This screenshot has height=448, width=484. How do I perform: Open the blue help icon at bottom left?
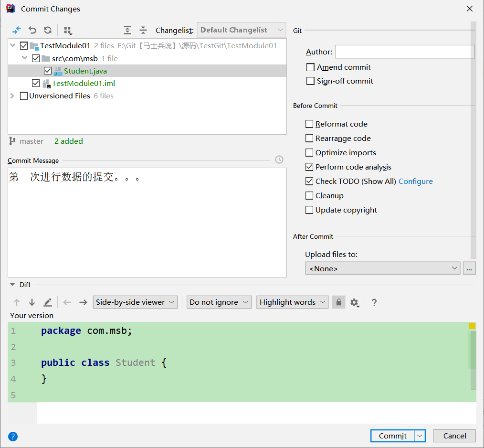(x=13, y=436)
